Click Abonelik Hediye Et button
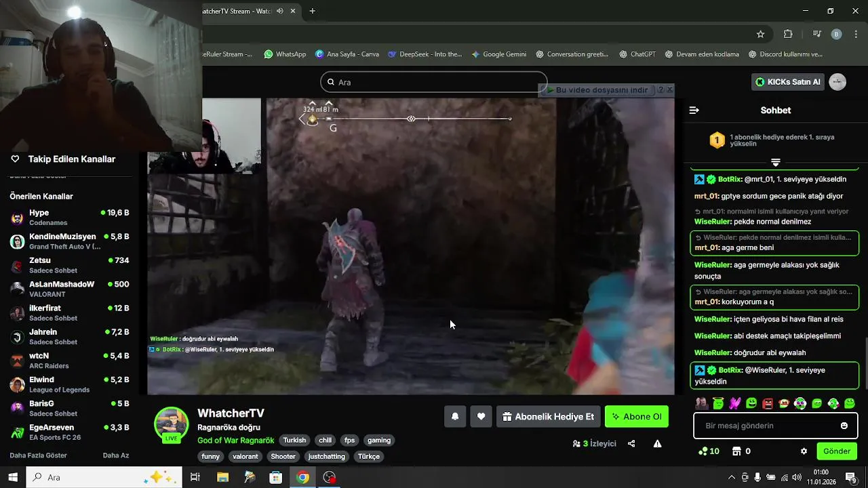This screenshot has width=868, height=488. [x=548, y=417]
